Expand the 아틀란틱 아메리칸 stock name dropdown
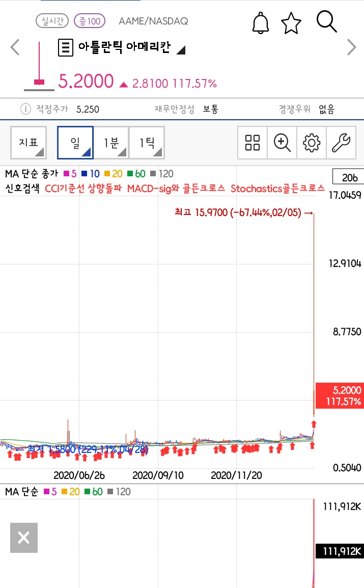Viewport: 364px width, 588px height. [181, 50]
